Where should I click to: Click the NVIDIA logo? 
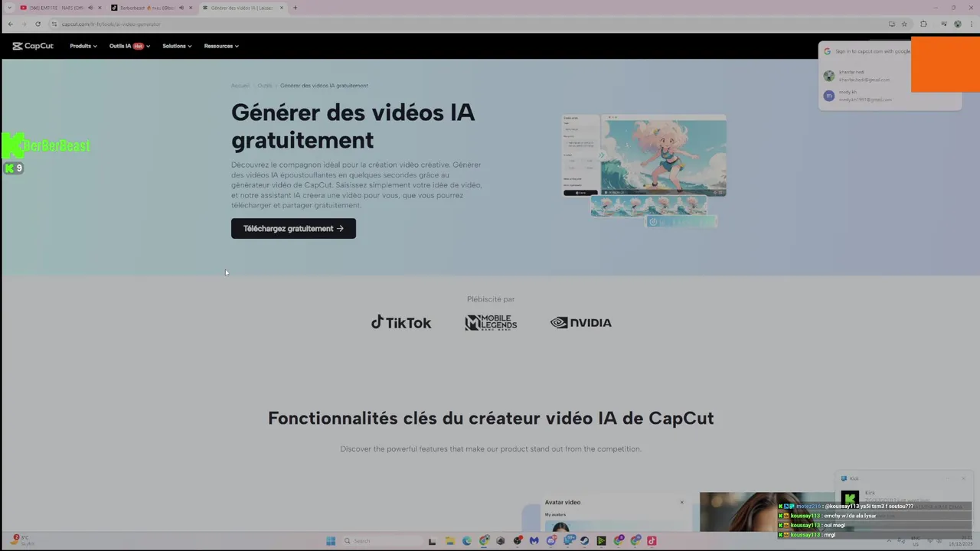click(x=581, y=322)
